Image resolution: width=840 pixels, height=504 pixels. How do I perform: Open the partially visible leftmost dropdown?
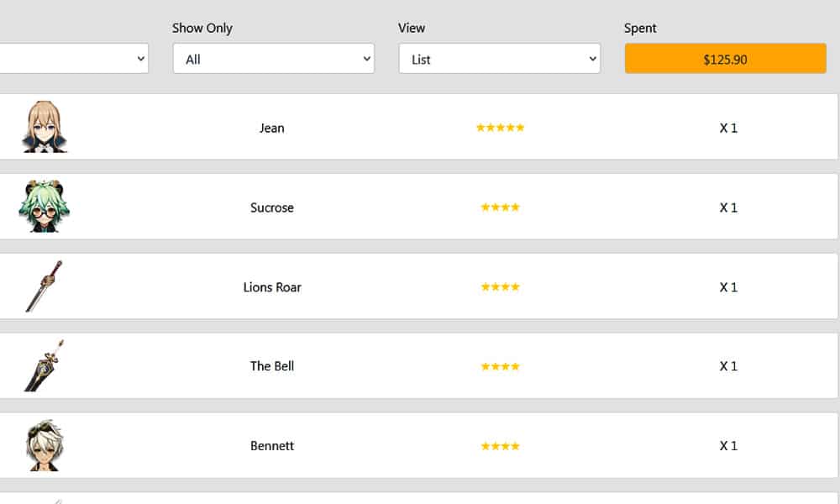pyautogui.click(x=74, y=59)
